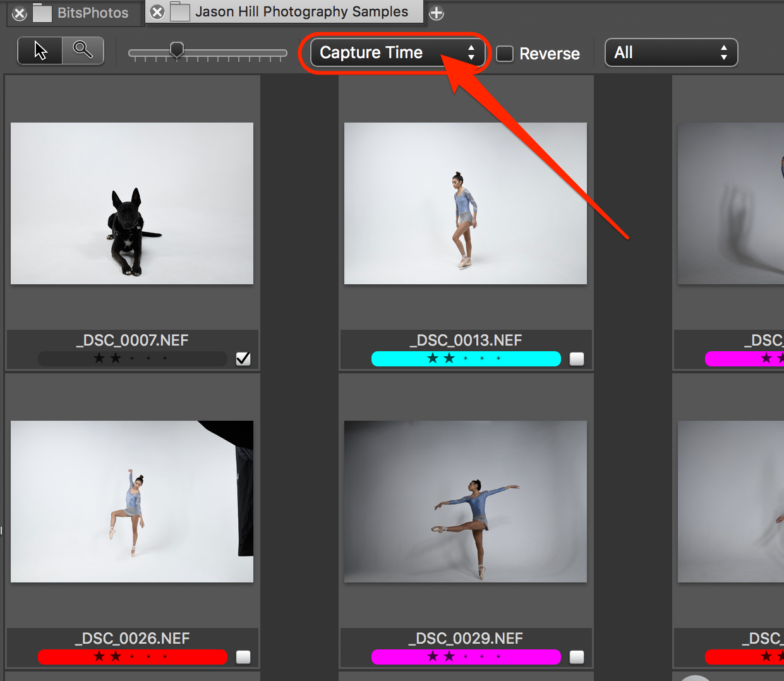Screen dimensions: 784x681
Task: Tag the _DSC_0026.NEF checkbox
Action: tap(243, 657)
